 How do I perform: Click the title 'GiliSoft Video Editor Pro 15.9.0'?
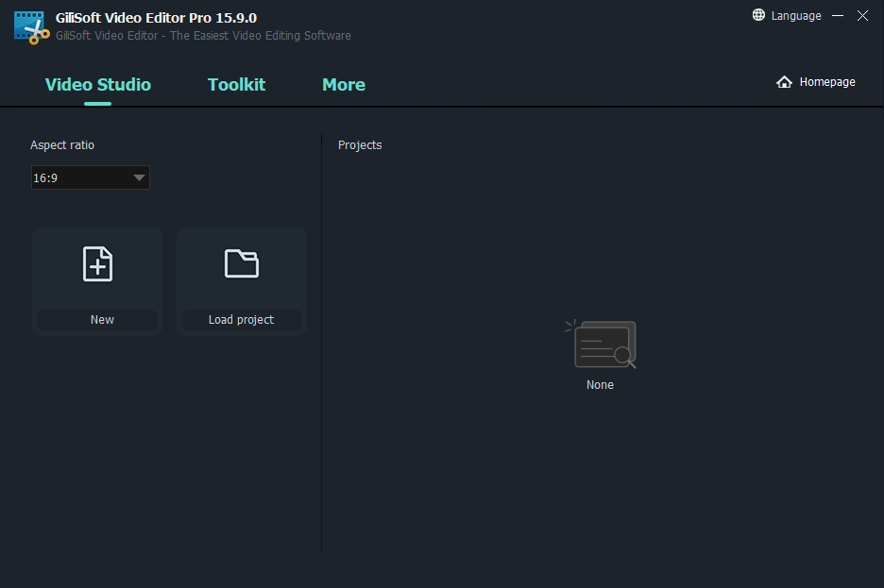coord(156,18)
